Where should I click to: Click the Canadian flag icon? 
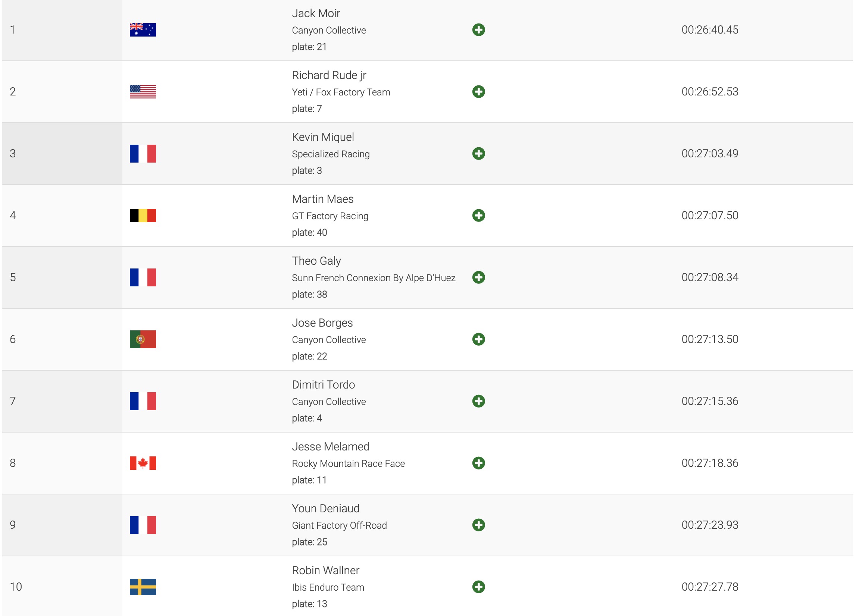pos(143,463)
